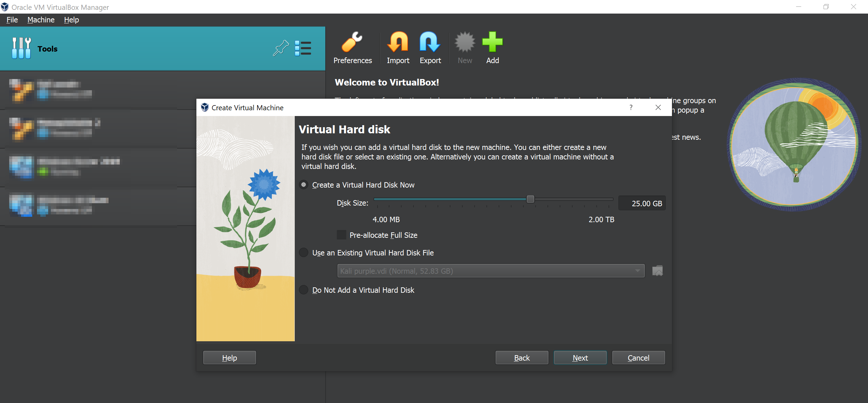
Task: Click the Disk Size slider handle
Action: pos(530,199)
